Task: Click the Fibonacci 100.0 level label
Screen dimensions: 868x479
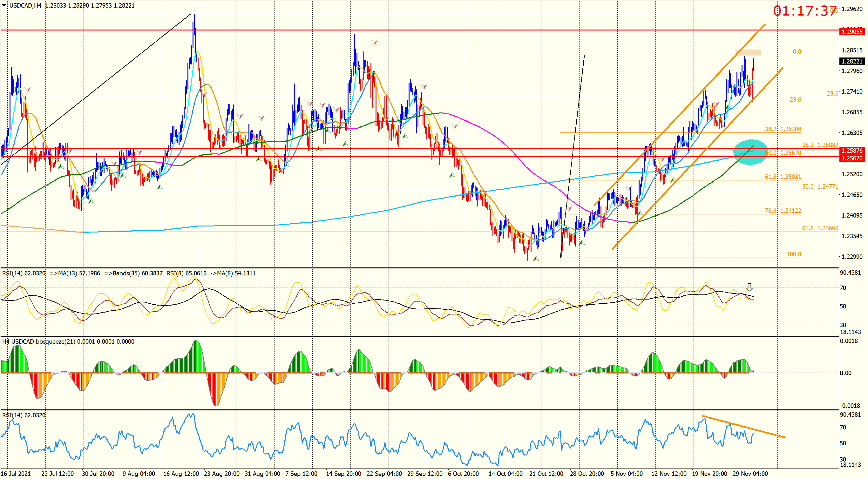Action: [x=794, y=254]
